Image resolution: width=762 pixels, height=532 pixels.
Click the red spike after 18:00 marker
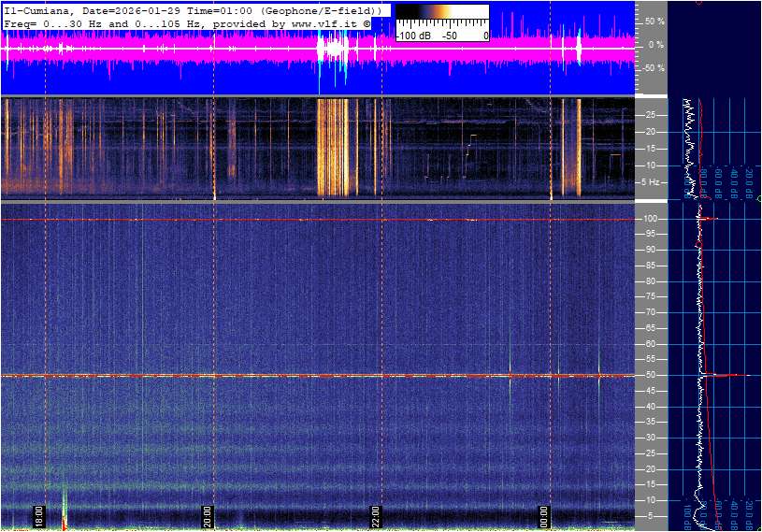coord(64,516)
